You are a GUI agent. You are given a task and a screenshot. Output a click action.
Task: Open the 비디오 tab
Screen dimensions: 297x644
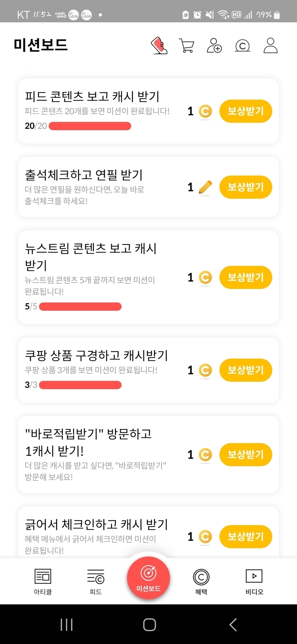pos(254,581)
